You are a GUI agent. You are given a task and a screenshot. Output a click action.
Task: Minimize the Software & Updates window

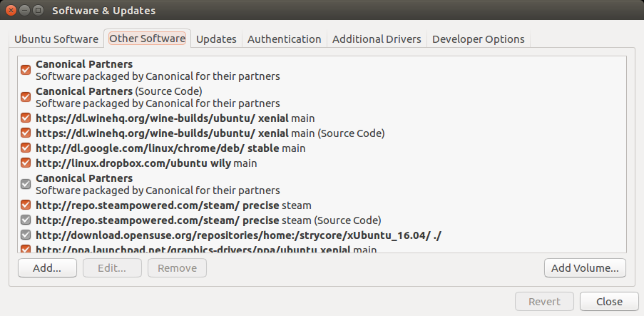24,10
